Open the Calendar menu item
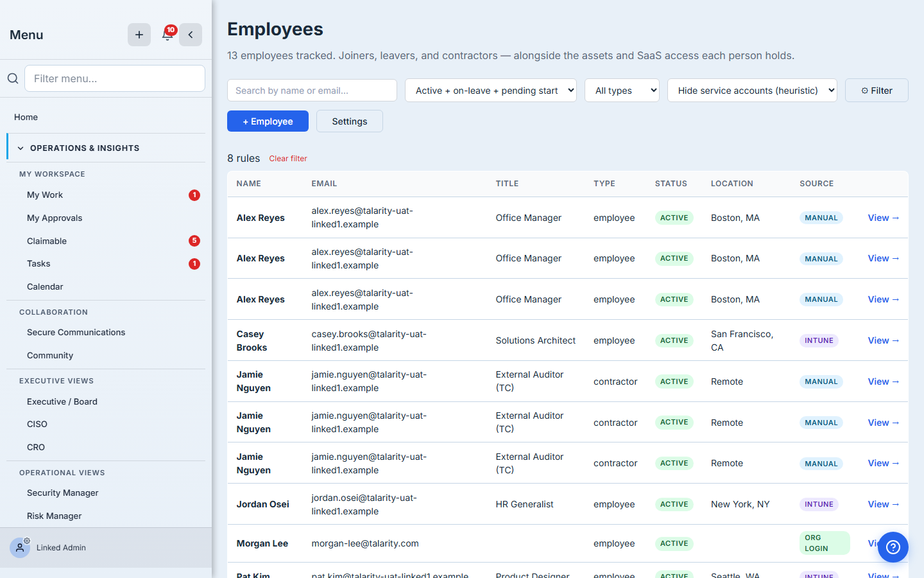The width and height of the screenshot is (924, 578). click(45, 286)
